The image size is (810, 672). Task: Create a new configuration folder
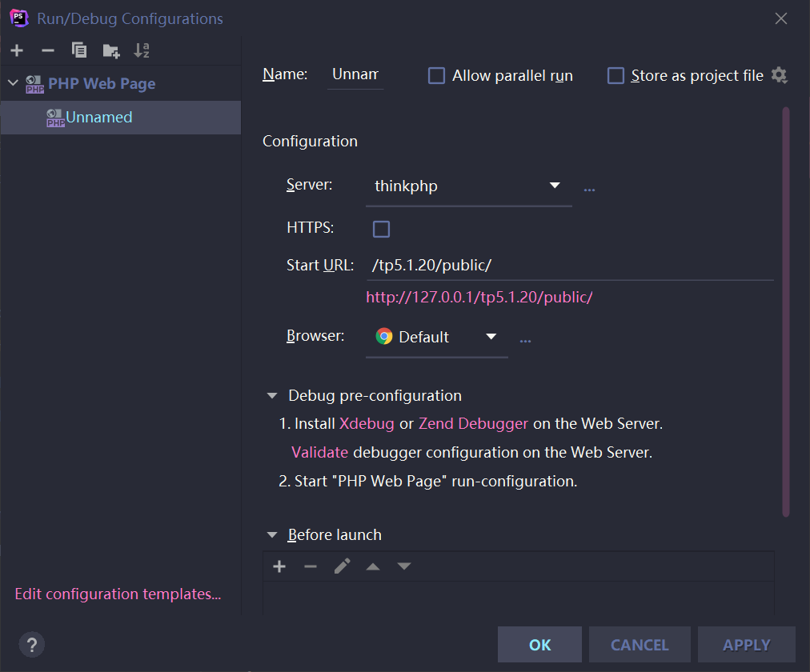point(110,50)
